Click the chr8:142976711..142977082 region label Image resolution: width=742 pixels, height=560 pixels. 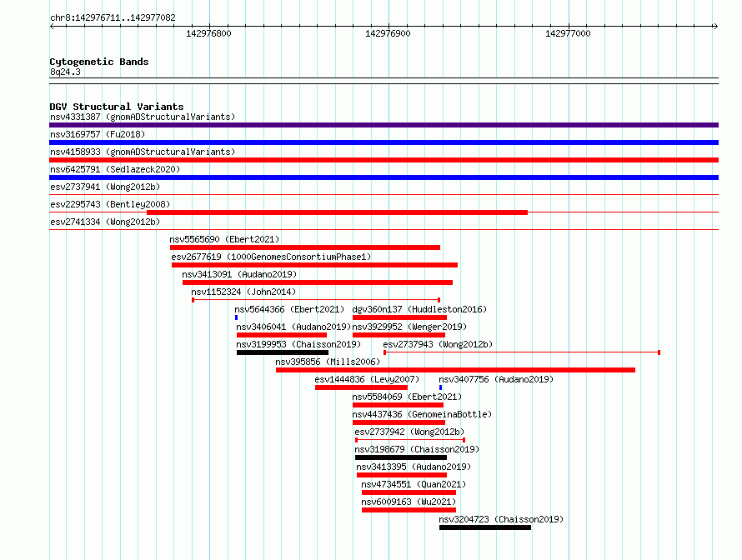pos(113,17)
